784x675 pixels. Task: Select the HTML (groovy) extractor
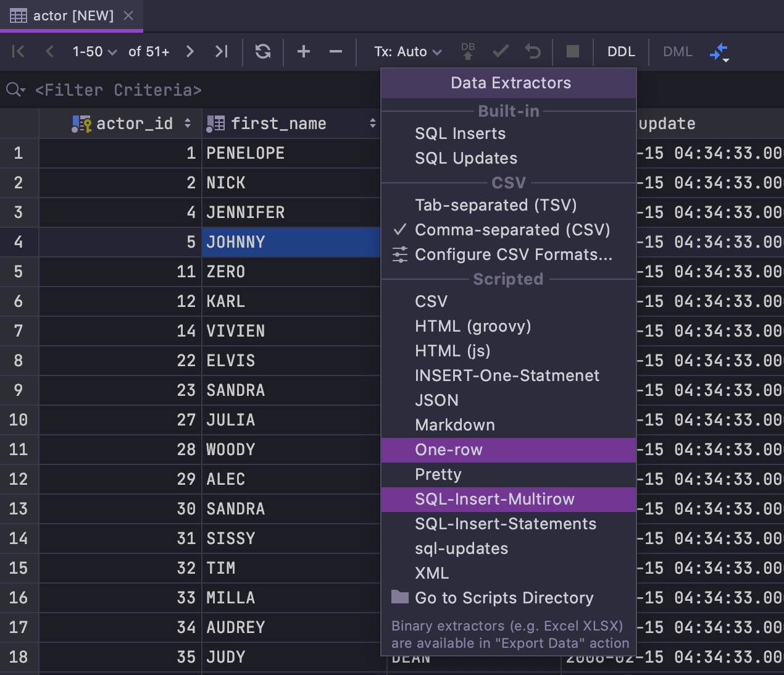click(x=509, y=326)
